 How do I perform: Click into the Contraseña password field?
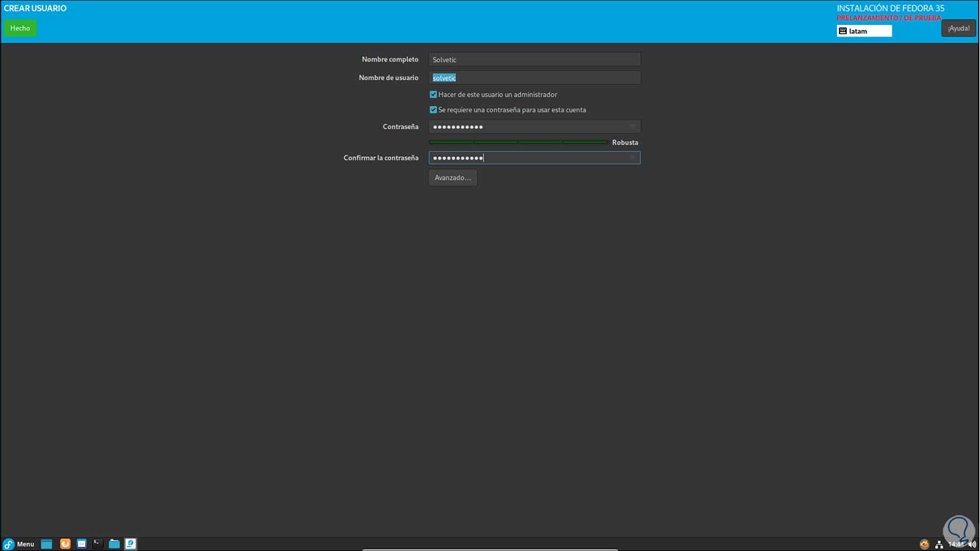(x=534, y=127)
